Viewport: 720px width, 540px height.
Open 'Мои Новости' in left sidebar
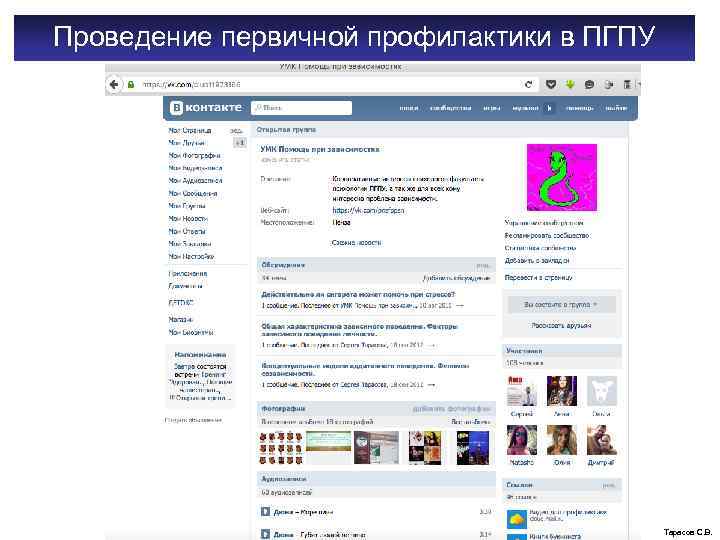(188, 219)
